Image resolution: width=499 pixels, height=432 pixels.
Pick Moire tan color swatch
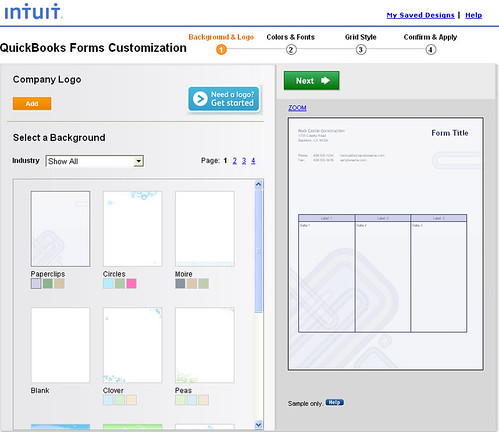192,284
